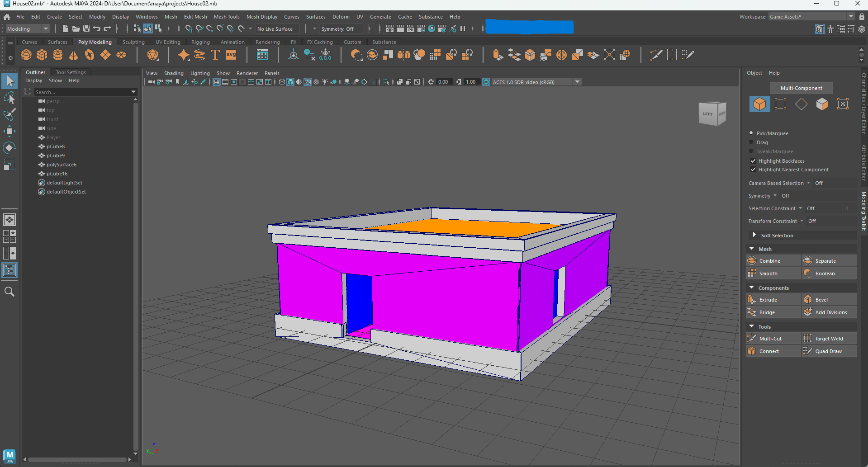Open the Mesh Tools menu
Screen dimensions: 868x467
tap(227, 17)
